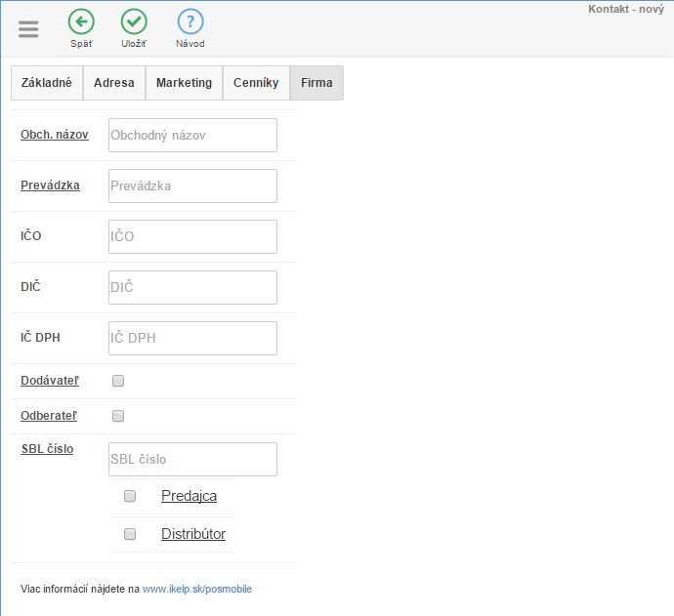Select the Marketing tab
The image size is (674, 616).
tap(184, 83)
